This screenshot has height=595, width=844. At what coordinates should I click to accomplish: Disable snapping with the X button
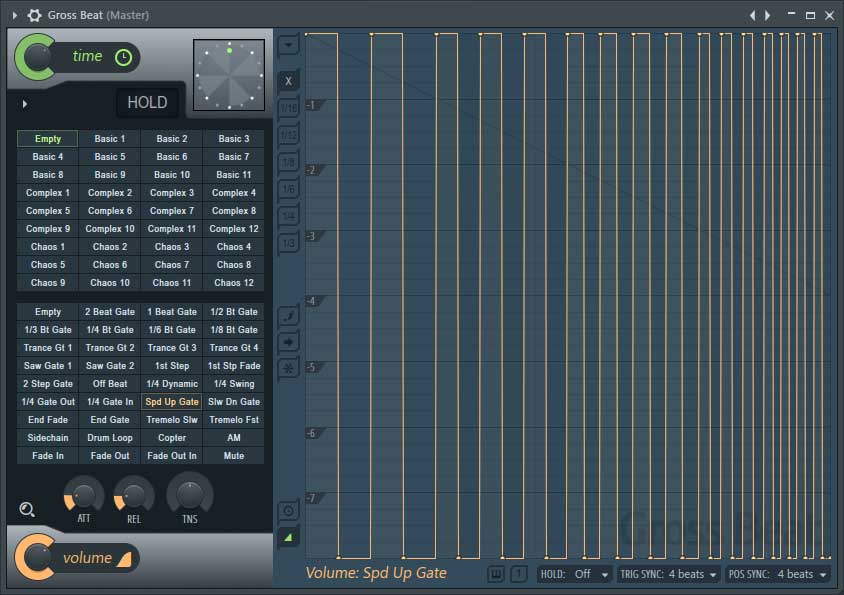pos(288,81)
